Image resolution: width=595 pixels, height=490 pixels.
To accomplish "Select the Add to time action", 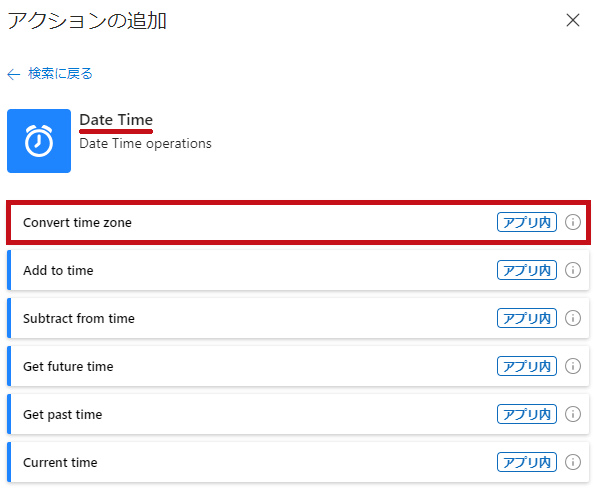I will 298,270.
